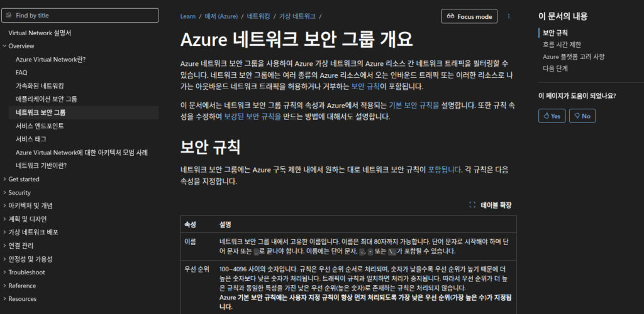Jump to 흐름 시간 제한 section
The width and height of the screenshot is (644, 314).
pyautogui.click(x=562, y=45)
